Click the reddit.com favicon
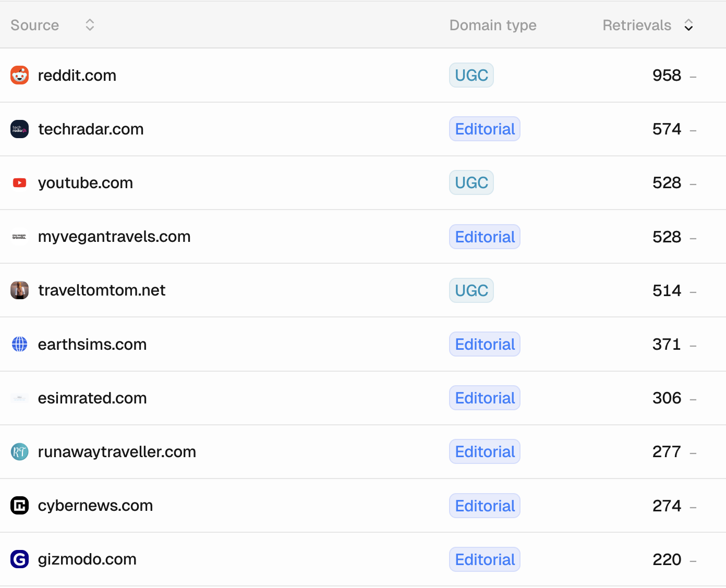Viewport: 726px width, 588px height. (x=20, y=75)
